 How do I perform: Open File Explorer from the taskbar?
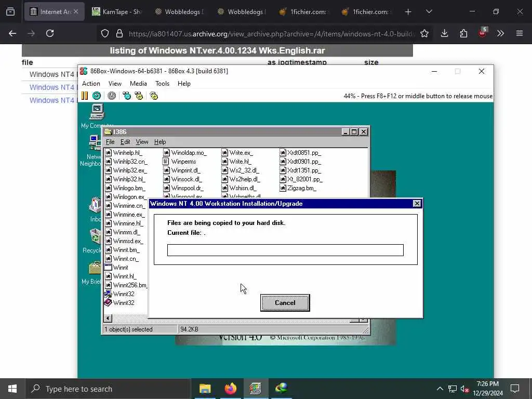[x=205, y=389]
